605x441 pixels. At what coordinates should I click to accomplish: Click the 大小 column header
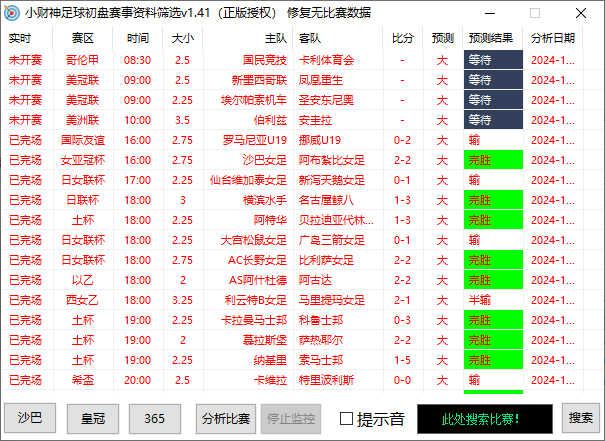182,38
